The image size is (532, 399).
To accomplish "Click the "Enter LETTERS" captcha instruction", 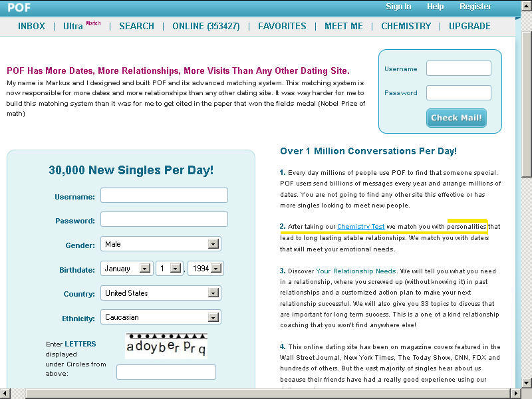I will [x=76, y=358].
